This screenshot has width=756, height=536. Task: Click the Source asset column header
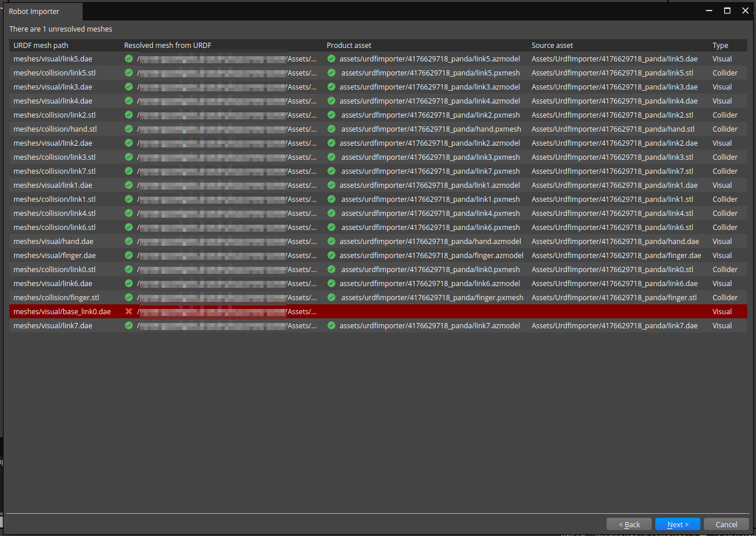point(552,45)
